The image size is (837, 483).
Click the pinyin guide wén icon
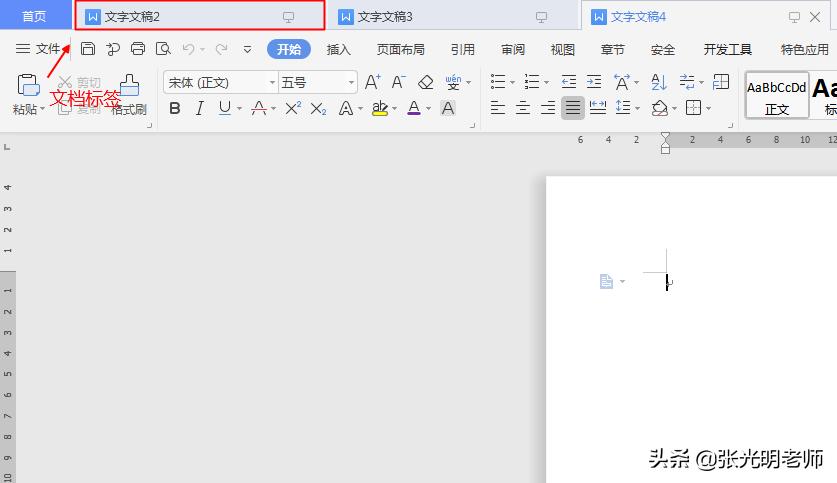coord(453,82)
